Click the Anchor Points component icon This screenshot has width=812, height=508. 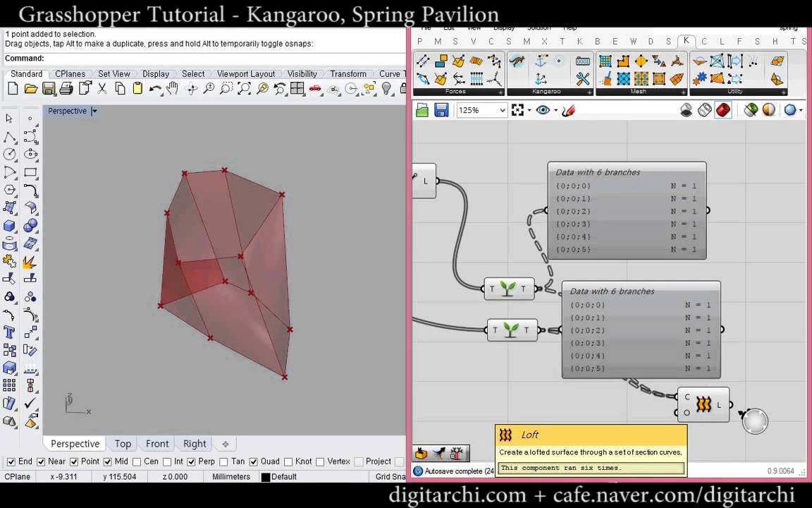coord(541,61)
